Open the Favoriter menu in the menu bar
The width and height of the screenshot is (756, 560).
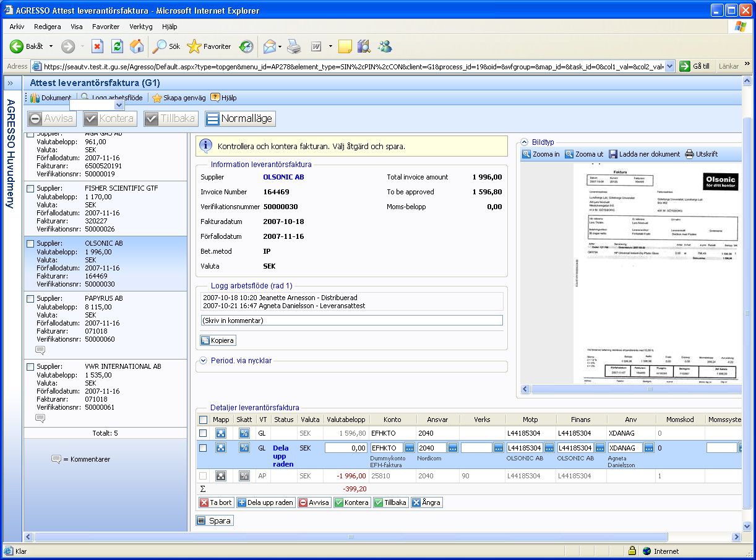pyautogui.click(x=106, y=27)
